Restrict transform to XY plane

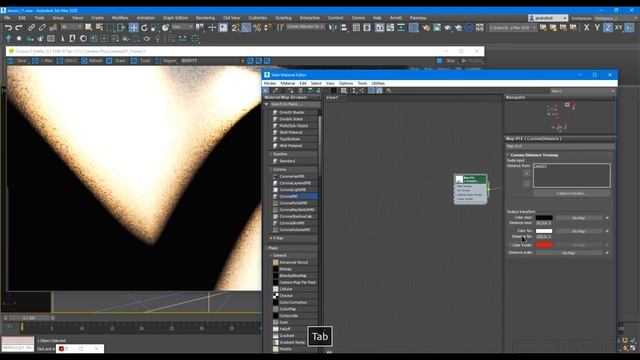click(618, 28)
